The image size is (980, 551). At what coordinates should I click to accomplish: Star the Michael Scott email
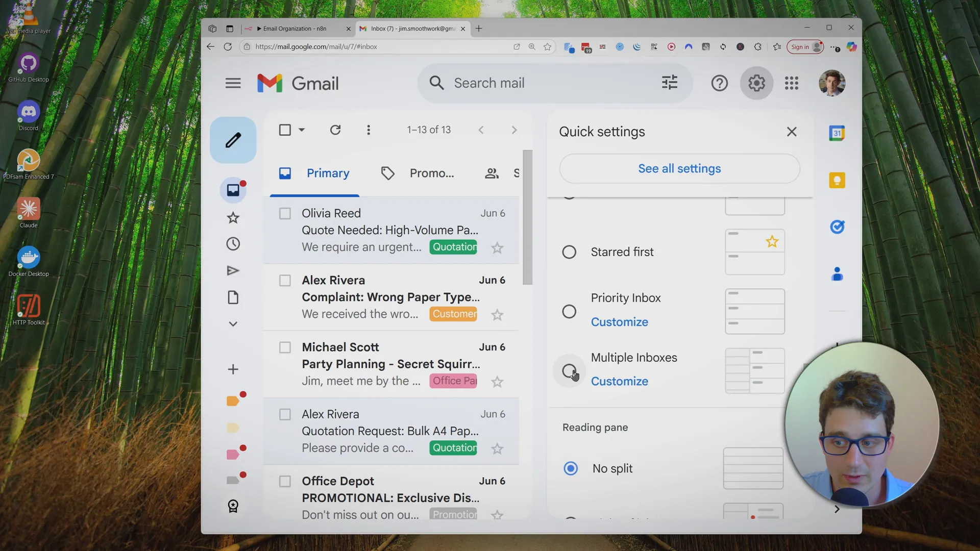tap(497, 382)
